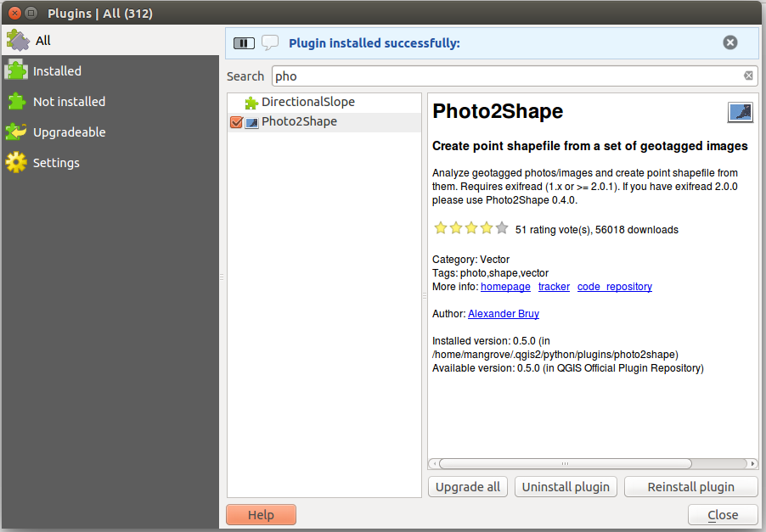This screenshot has height=532, width=766.
Task: Clear the search field text
Action: click(748, 76)
